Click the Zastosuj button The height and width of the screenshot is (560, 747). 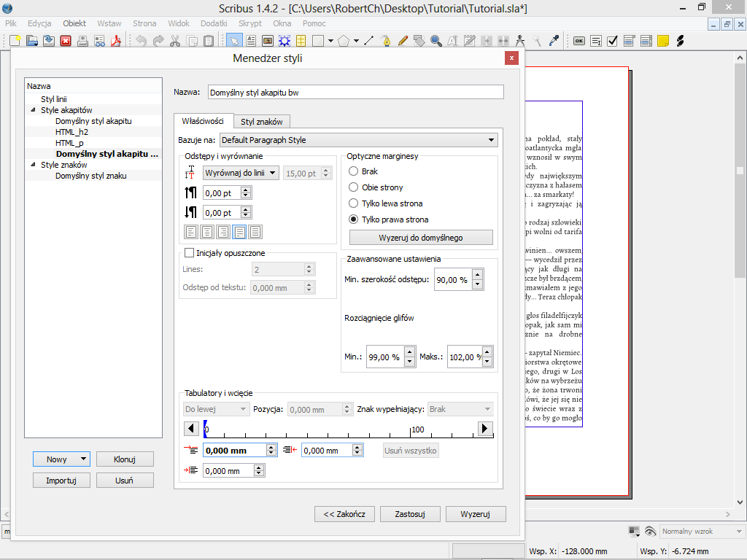click(x=410, y=514)
